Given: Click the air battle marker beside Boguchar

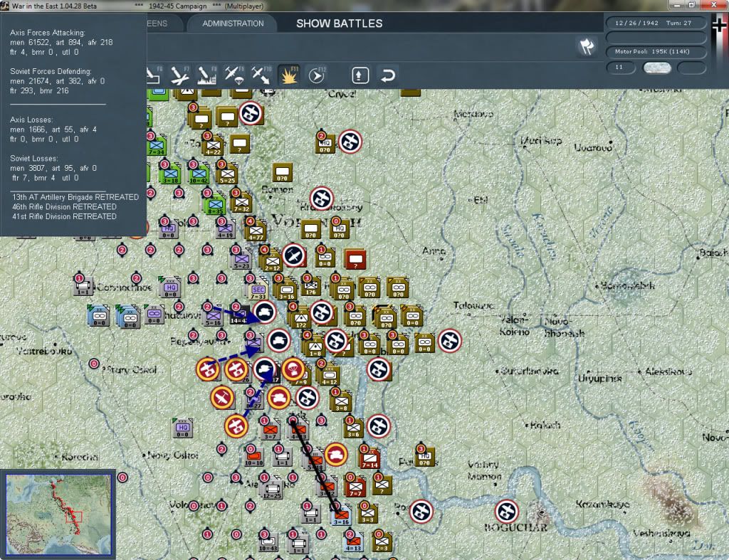Looking at the screenshot, I should click(506, 511).
